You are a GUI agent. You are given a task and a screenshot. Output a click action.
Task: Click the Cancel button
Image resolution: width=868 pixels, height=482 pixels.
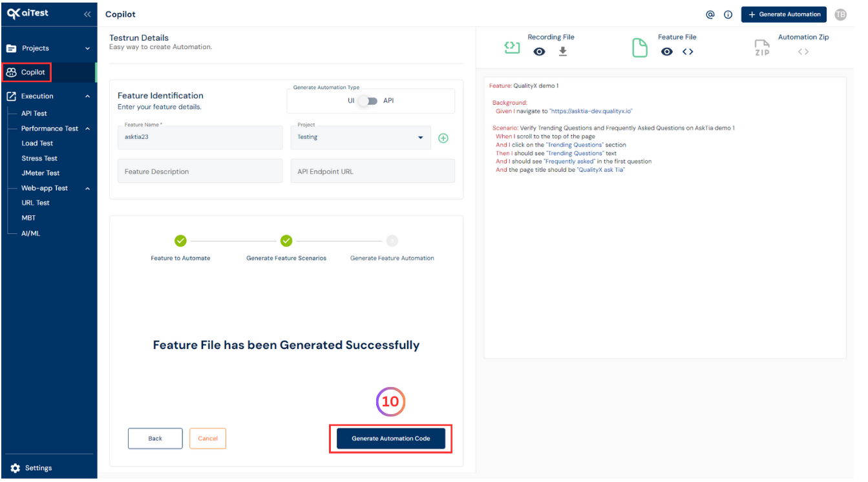point(207,438)
